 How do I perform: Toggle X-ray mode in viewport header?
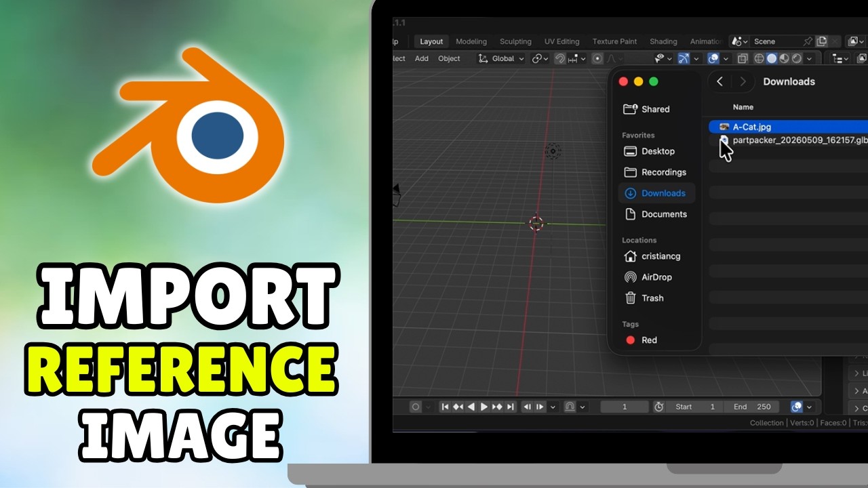coord(743,58)
